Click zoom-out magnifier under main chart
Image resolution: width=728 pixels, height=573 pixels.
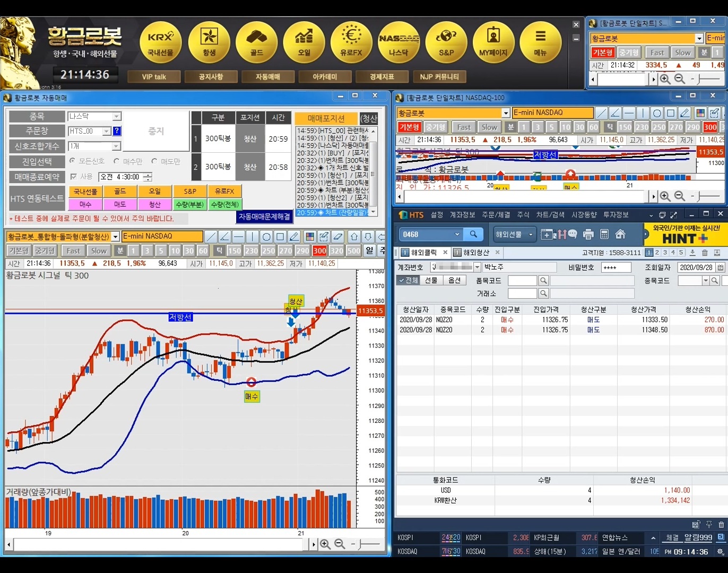340,544
